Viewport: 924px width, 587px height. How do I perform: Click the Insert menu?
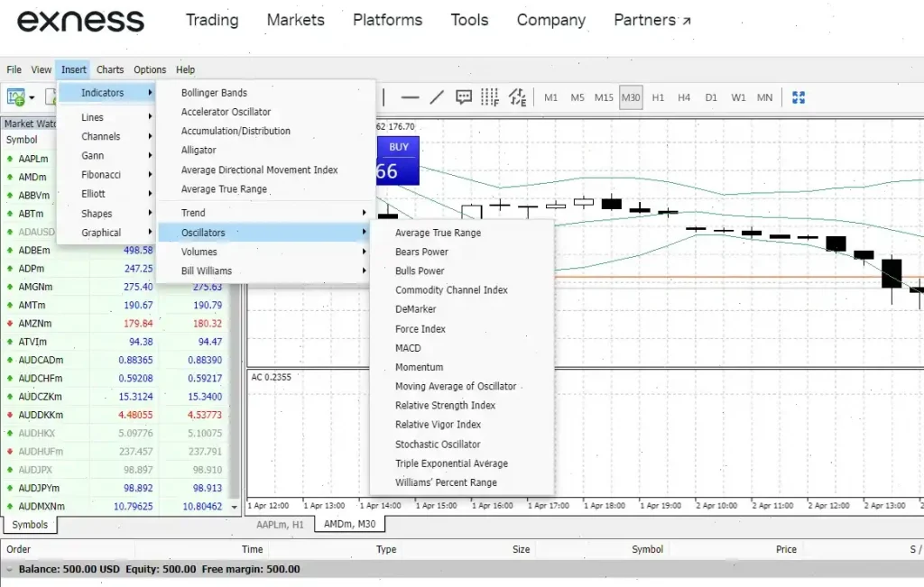click(74, 69)
